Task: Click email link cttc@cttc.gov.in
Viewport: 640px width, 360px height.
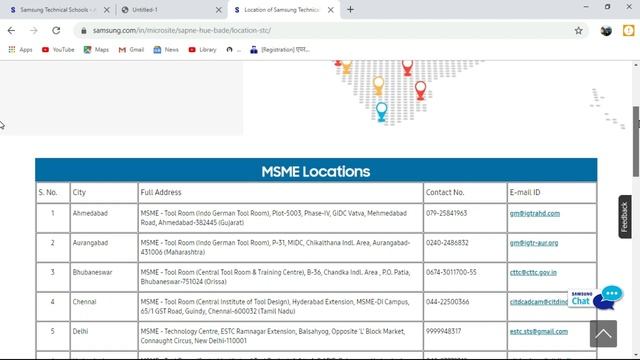Action: pyautogui.click(x=533, y=272)
